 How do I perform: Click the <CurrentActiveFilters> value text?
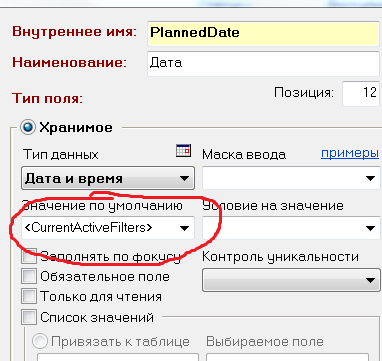[88, 228]
